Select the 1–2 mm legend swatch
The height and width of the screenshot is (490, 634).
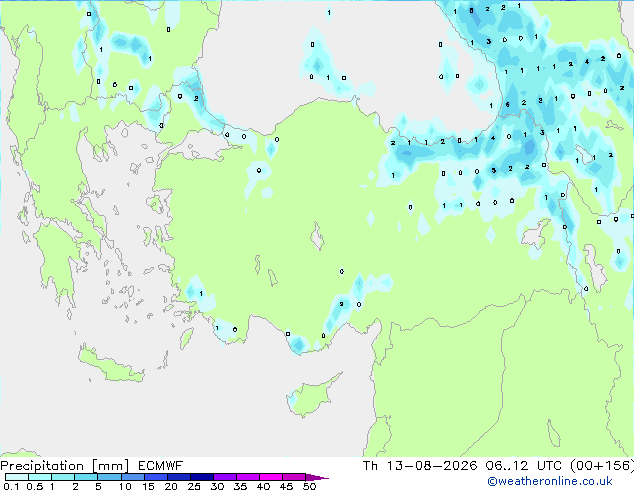click(x=63, y=477)
